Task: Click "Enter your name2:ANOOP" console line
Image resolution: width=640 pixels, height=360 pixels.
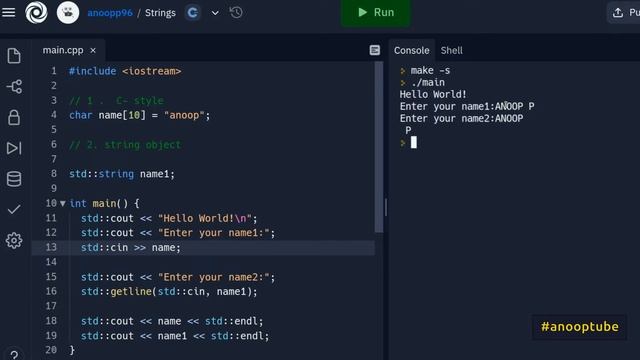Action: tap(461, 118)
